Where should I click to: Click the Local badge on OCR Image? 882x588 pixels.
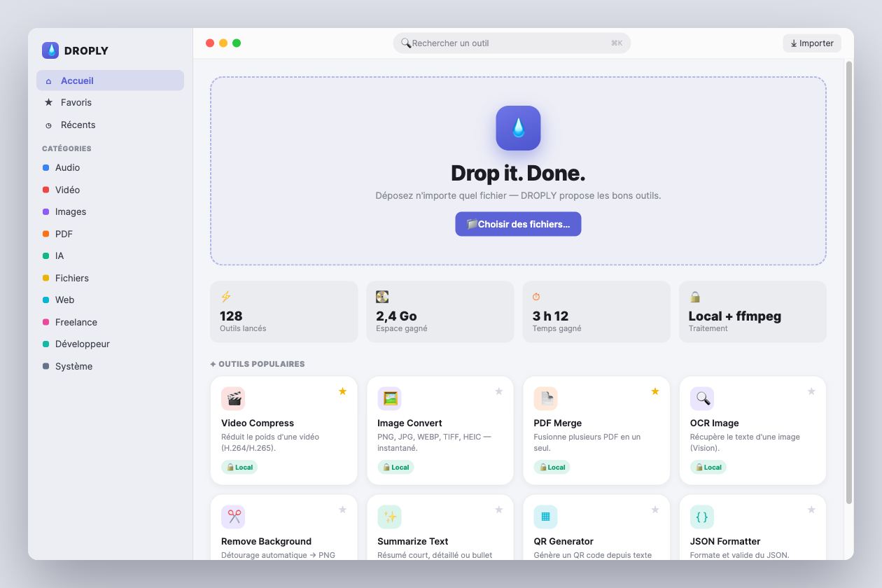[708, 467]
